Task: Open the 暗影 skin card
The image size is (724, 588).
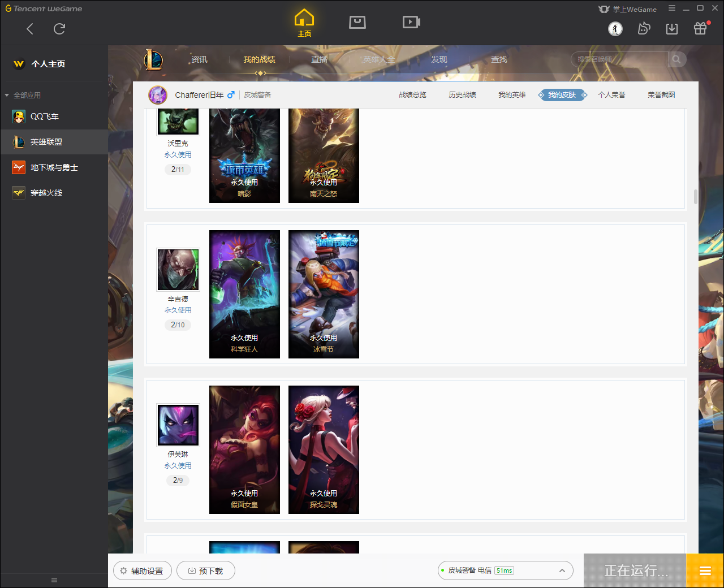Action: pyautogui.click(x=244, y=155)
